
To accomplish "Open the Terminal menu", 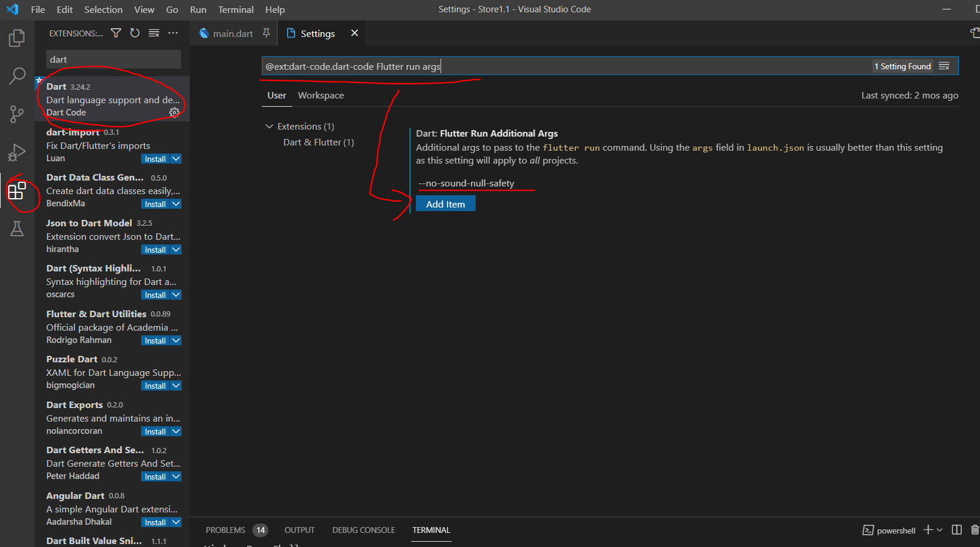I will click(x=236, y=9).
